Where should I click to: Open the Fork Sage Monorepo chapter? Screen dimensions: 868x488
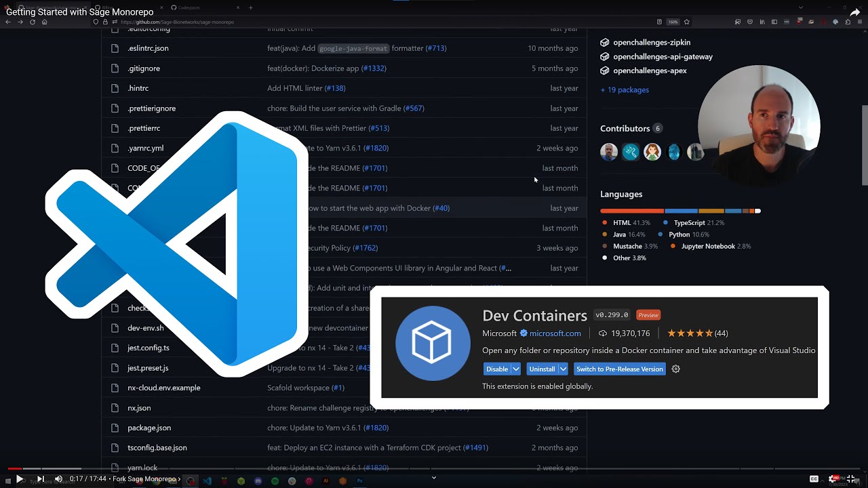coord(146,479)
